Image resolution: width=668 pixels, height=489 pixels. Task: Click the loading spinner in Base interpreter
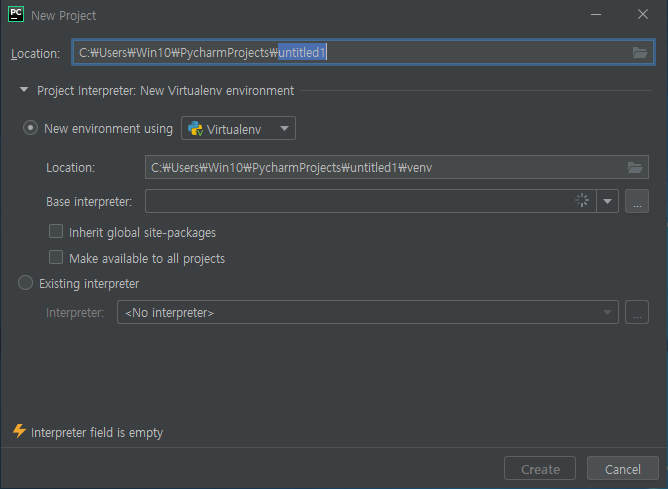click(x=582, y=200)
